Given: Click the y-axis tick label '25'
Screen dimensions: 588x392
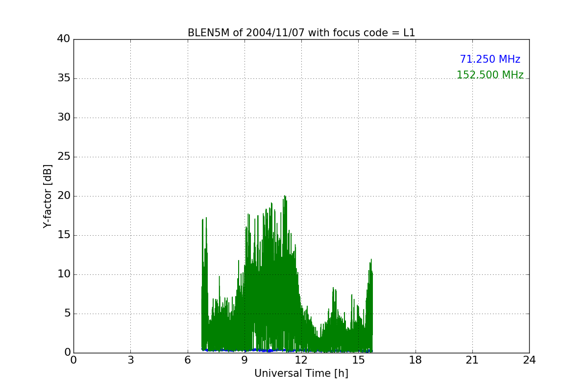Looking at the screenshot, I should pyautogui.click(x=64, y=157).
